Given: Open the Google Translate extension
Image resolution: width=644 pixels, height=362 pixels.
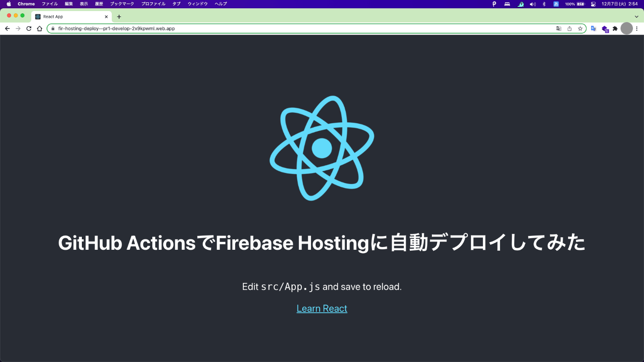Looking at the screenshot, I should [593, 29].
